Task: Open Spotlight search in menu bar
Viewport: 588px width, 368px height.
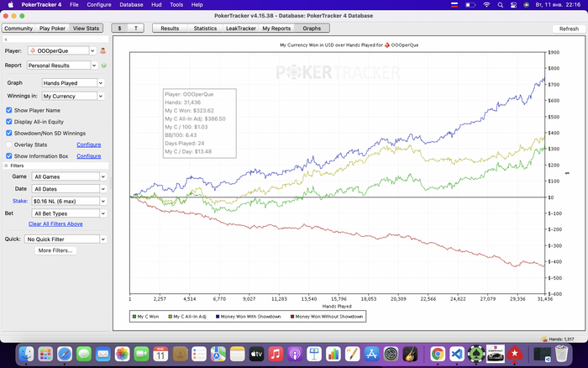Action: click(501, 5)
